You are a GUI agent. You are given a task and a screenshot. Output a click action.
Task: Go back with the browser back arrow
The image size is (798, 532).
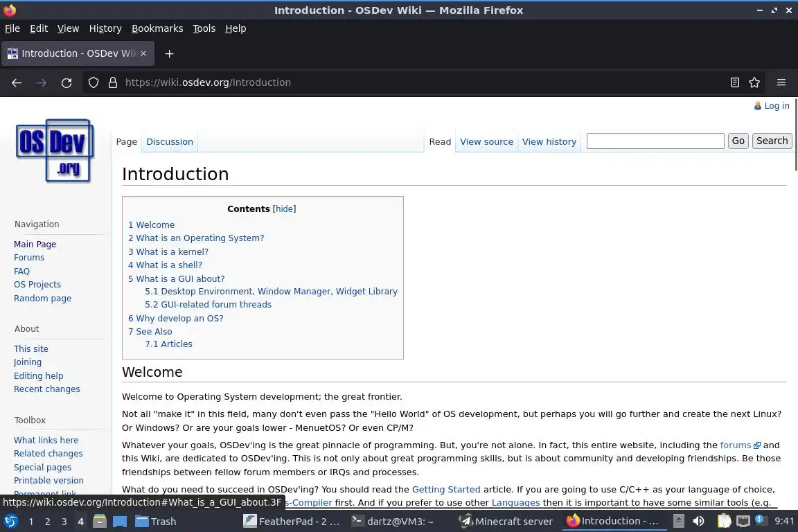17,82
